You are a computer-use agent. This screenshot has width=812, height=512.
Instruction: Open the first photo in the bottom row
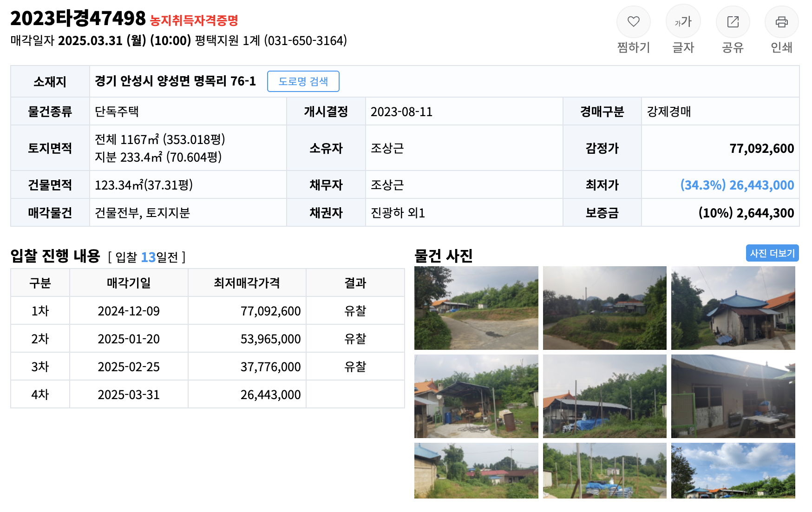click(476, 471)
